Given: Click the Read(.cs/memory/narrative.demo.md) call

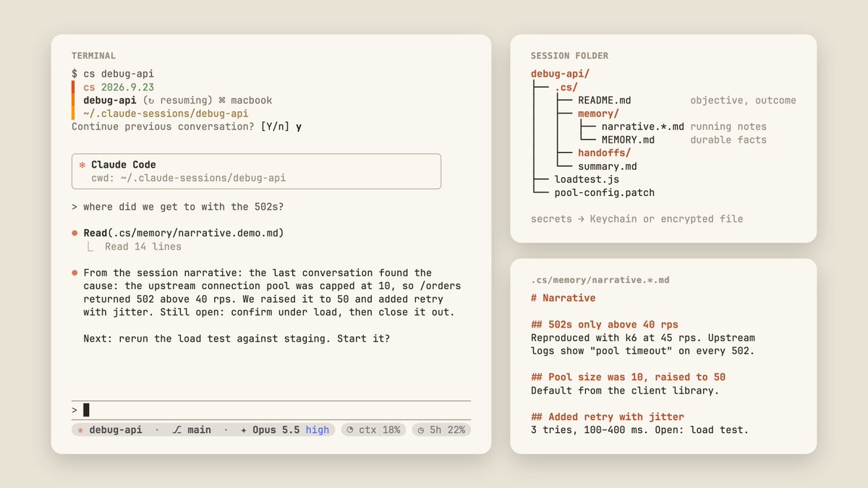Looking at the screenshot, I should tap(184, 234).
